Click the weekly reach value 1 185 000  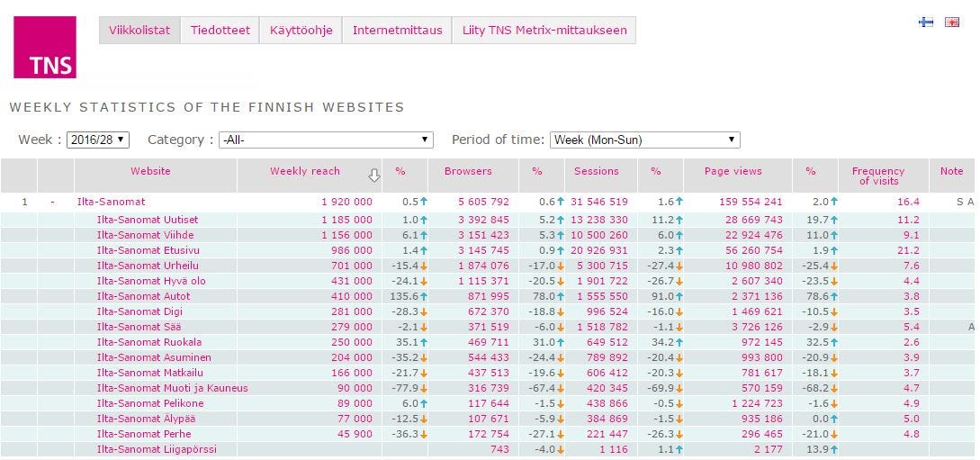[x=346, y=220]
